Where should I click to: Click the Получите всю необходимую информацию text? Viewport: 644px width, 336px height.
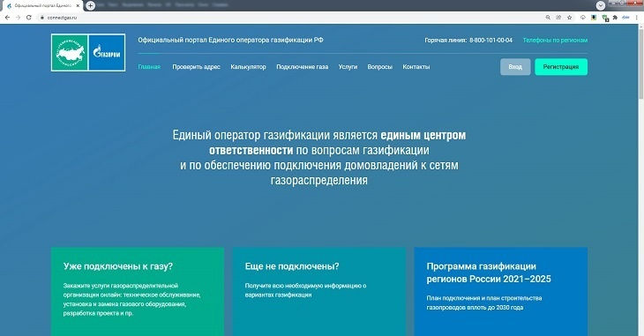305,290
